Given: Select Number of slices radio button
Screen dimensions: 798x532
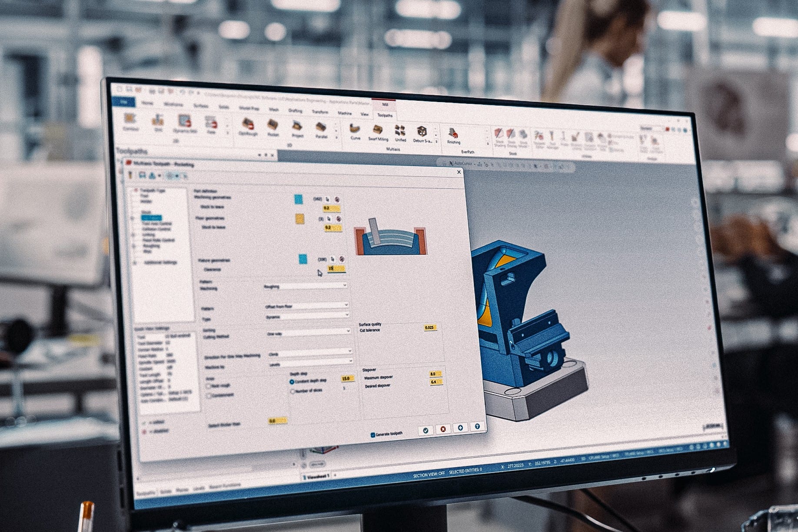Looking at the screenshot, I should pyautogui.click(x=293, y=391).
